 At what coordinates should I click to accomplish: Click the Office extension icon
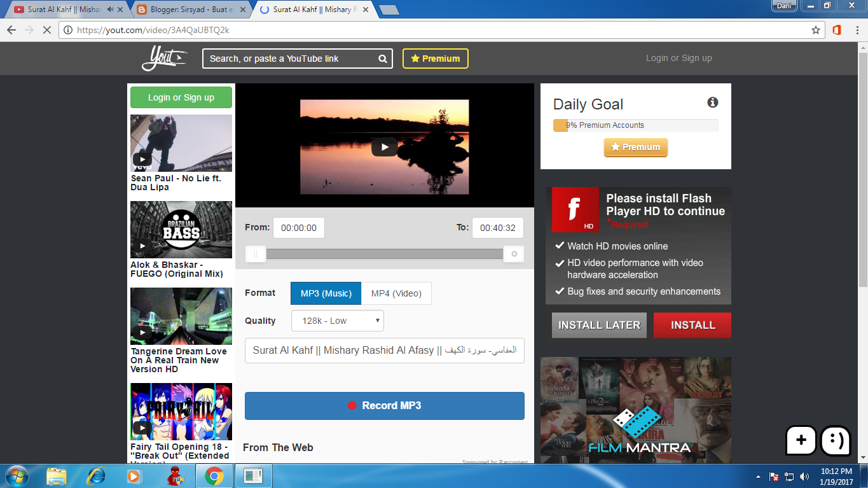click(x=837, y=30)
